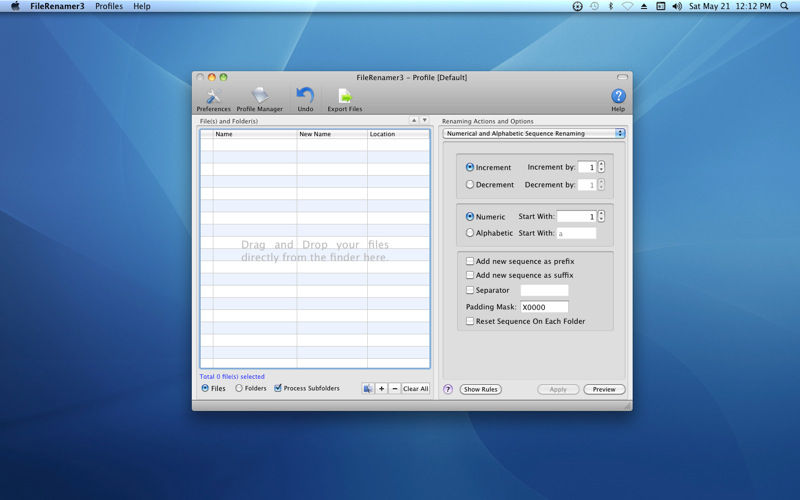Click the Padding Mask field
The height and width of the screenshot is (500, 800).
(544, 307)
